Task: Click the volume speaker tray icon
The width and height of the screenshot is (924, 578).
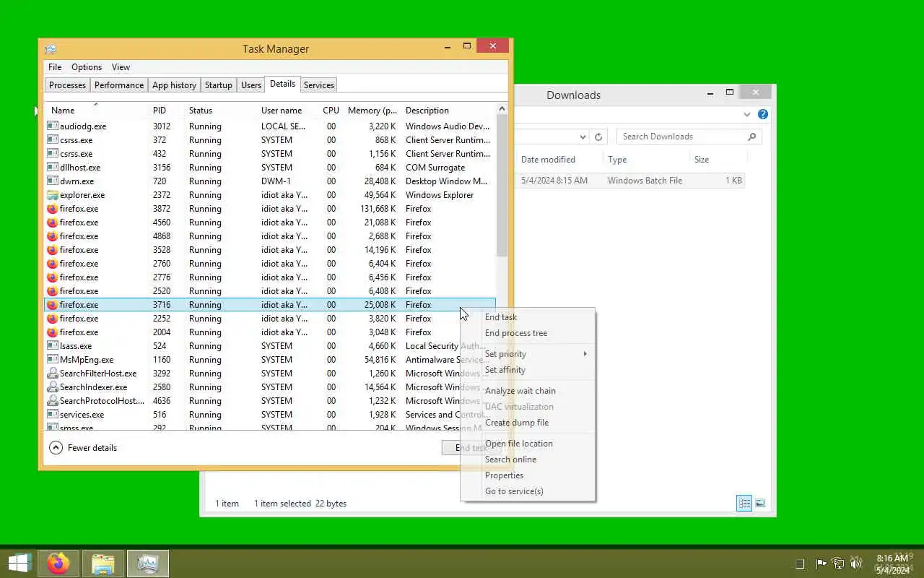Action: (x=856, y=564)
